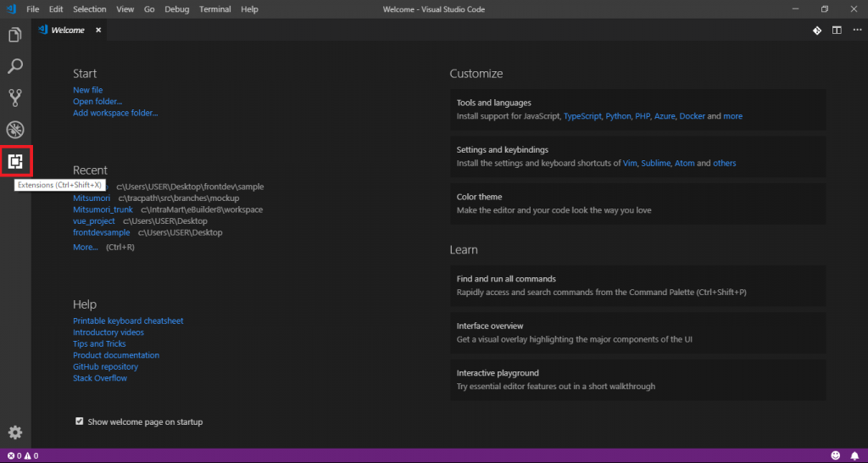This screenshot has height=463, width=868.
Task: Send feedback via the smiley icon
Action: (835, 455)
